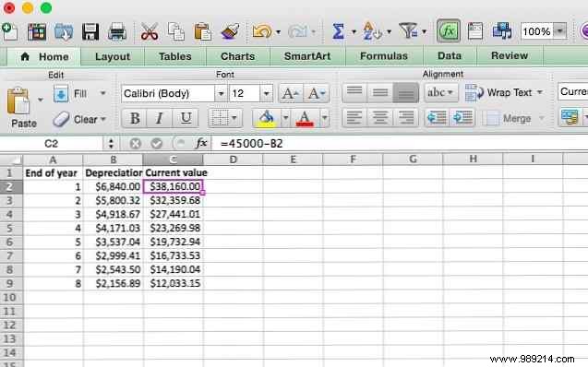This screenshot has height=367, width=588.
Task: Switch to the Home tab
Action: [x=45, y=56]
